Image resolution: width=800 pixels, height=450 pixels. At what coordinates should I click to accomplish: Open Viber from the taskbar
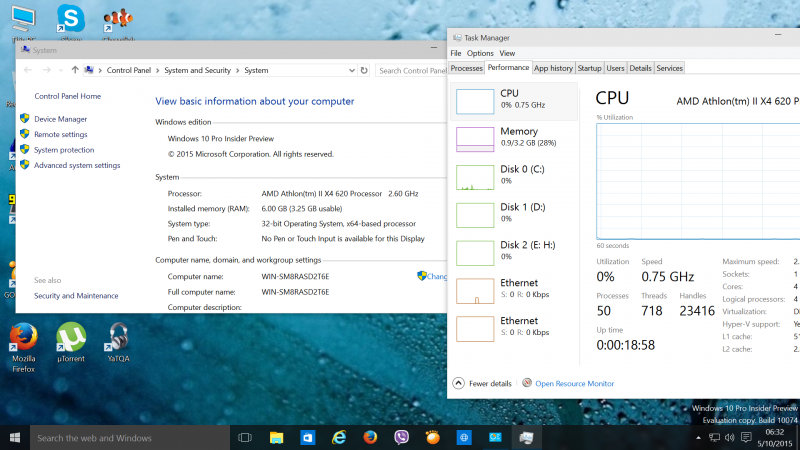tap(402, 438)
